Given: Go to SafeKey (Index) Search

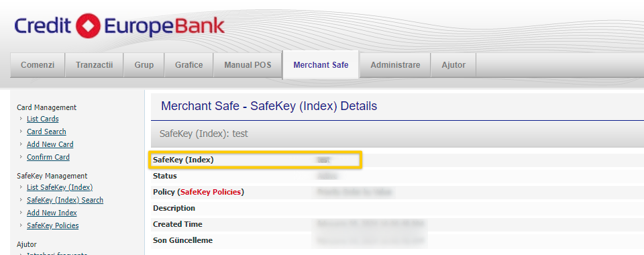Looking at the screenshot, I should coord(65,201).
